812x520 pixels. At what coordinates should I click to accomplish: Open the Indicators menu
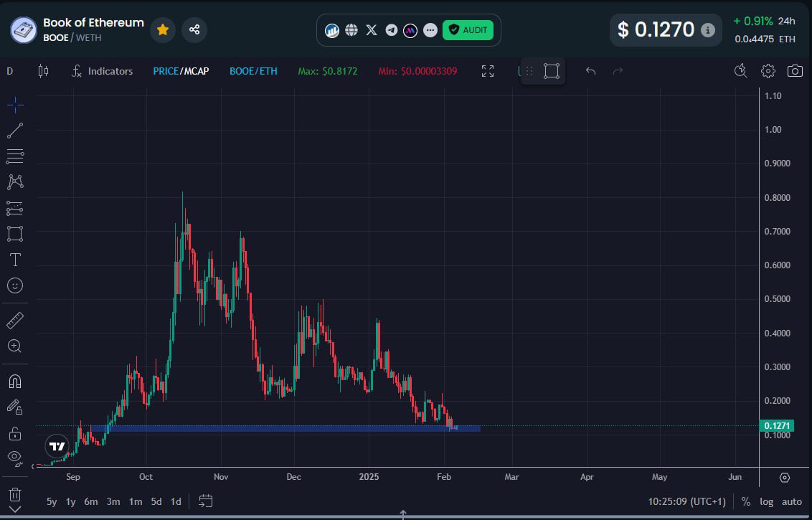(103, 72)
